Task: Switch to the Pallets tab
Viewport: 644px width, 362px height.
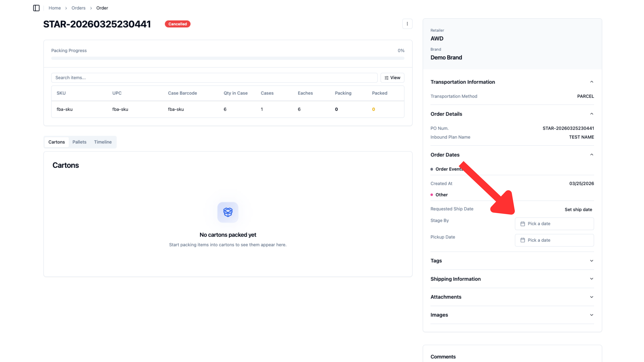Action: coord(79,142)
